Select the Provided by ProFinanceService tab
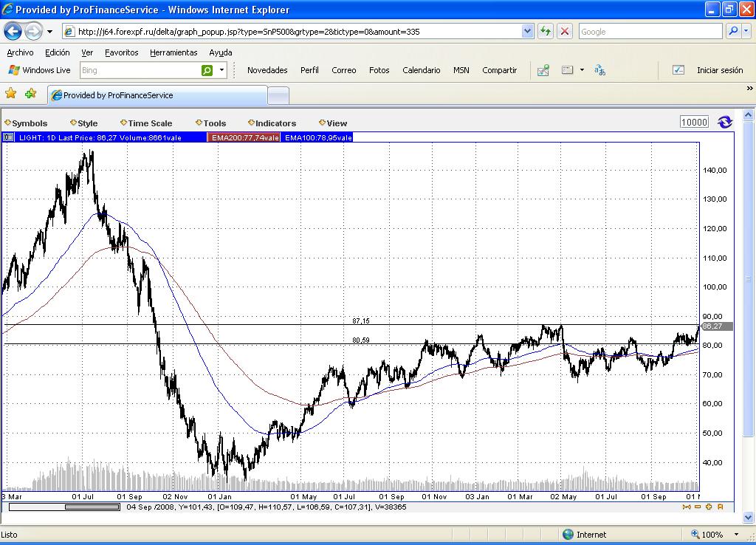This screenshot has width=756, height=545. pos(157,95)
